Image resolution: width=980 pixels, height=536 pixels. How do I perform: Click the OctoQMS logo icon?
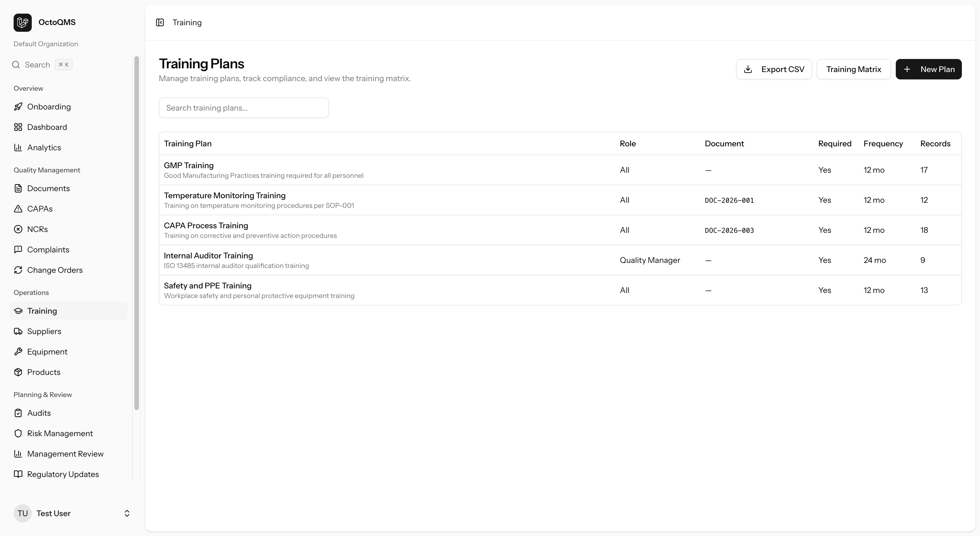coord(22,22)
